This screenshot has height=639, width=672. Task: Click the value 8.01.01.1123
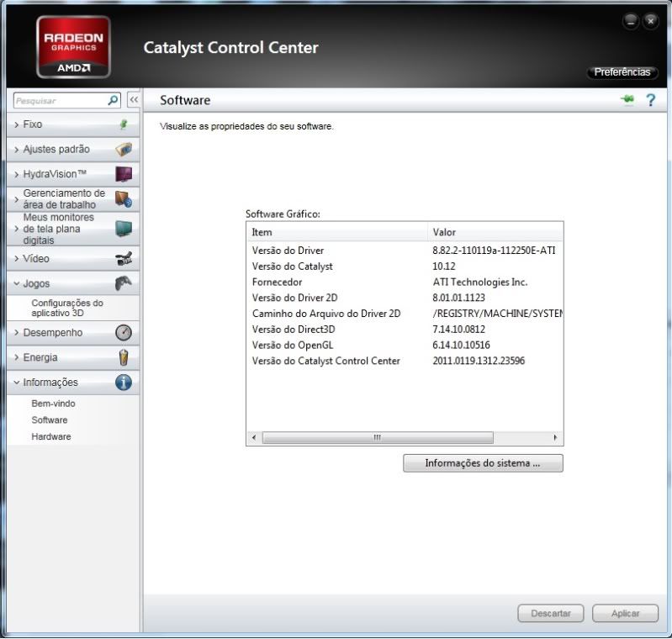458,298
